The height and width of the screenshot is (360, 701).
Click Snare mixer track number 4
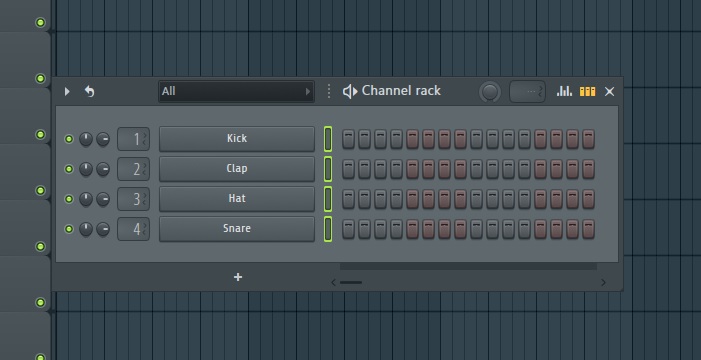[134, 229]
